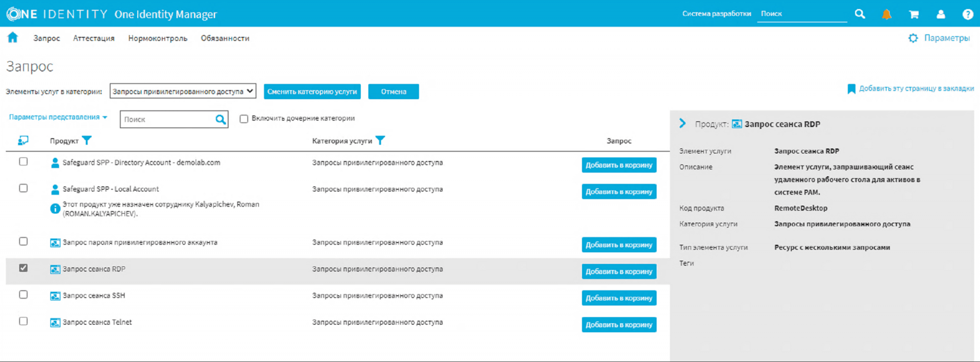Click the Категория услуги column header
Screen dimensions: 980x362
[x=342, y=141]
